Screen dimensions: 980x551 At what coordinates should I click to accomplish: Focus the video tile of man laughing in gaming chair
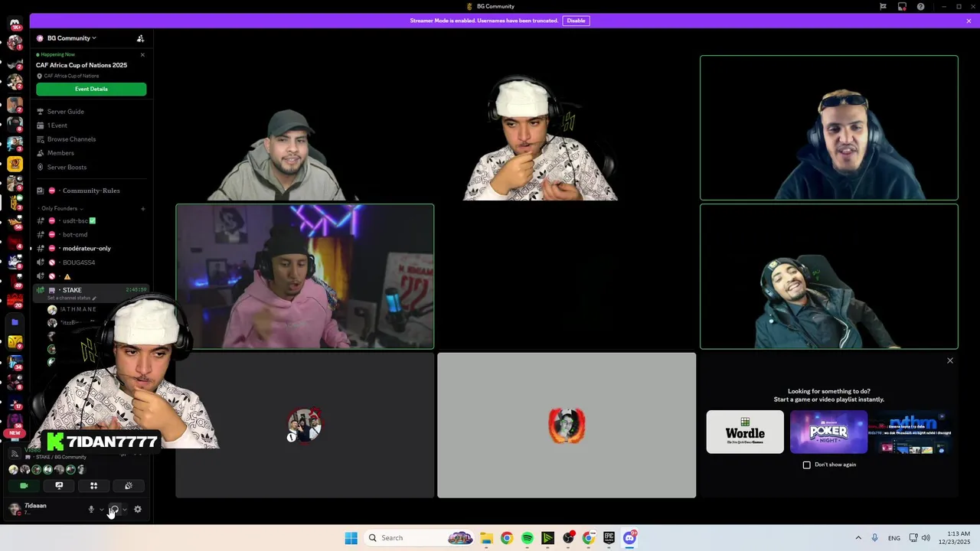pos(828,276)
